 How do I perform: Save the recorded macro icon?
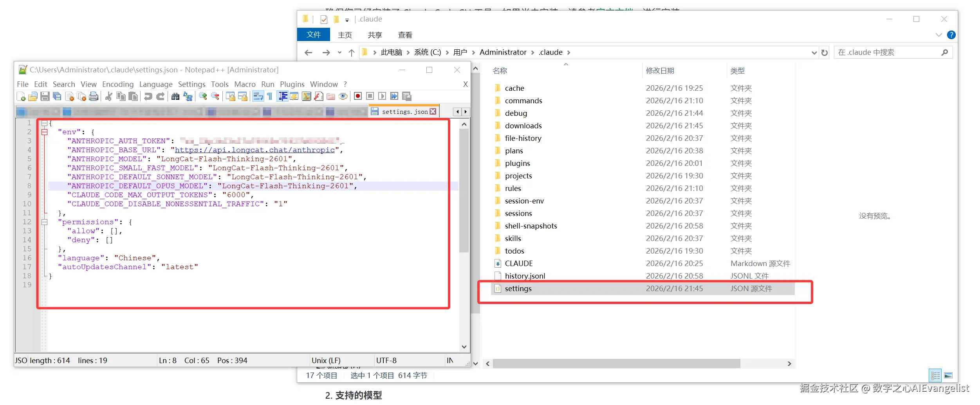pos(407,96)
